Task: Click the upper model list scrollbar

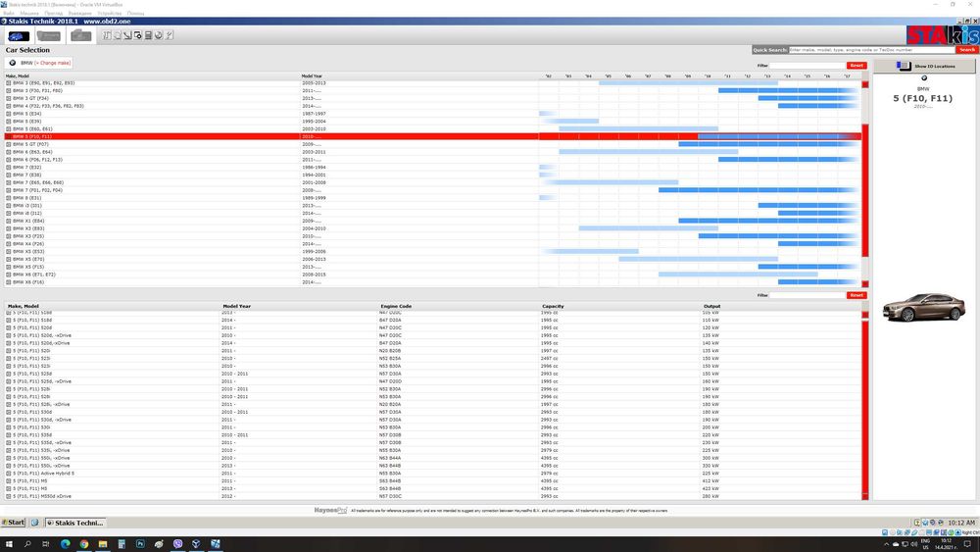Action: click(865, 181)
